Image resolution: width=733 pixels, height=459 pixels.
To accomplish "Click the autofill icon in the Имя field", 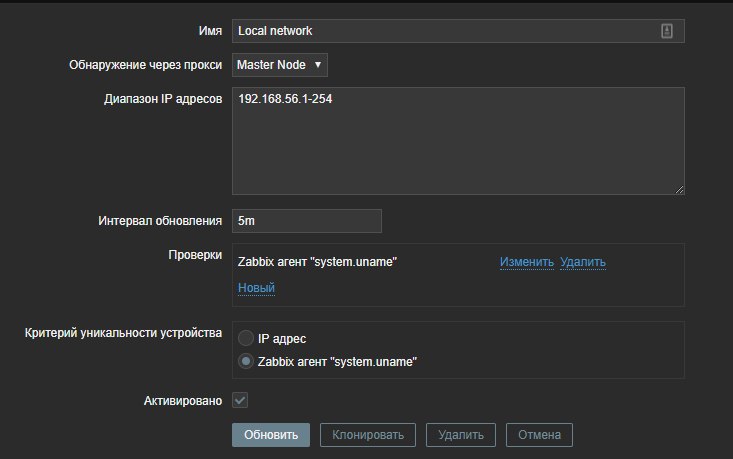I will pyautogui.click(x=667, y=31).
